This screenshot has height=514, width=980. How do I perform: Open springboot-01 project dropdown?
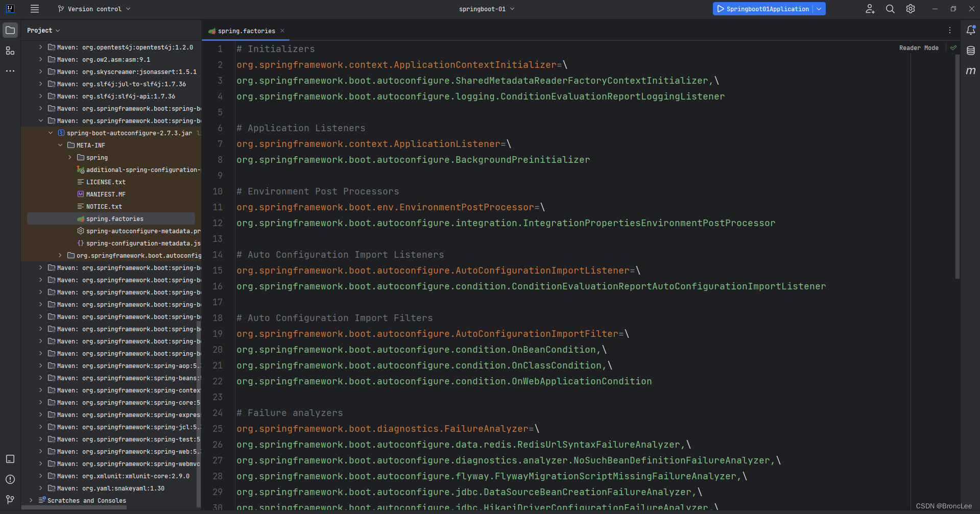(487, 9)
